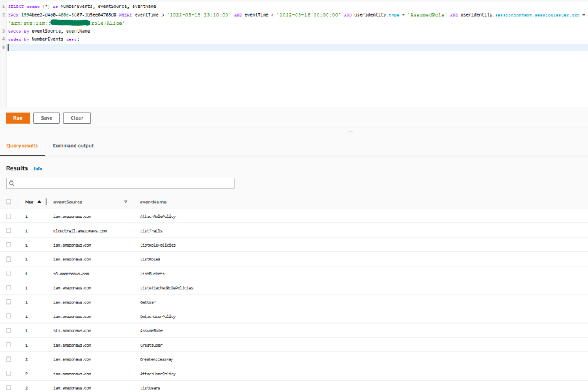
Task: Click the results search input field
Action: 120,183
